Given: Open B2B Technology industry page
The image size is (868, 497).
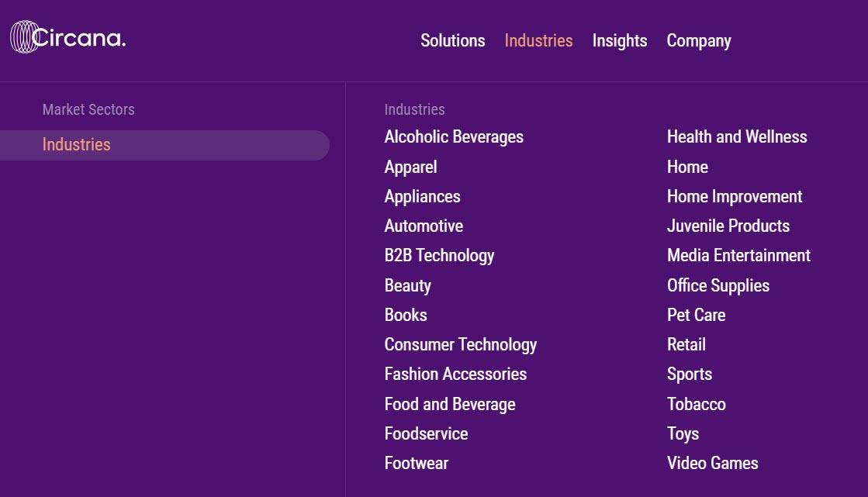Looking at the screenshot, I should click(x=440, y=256).
